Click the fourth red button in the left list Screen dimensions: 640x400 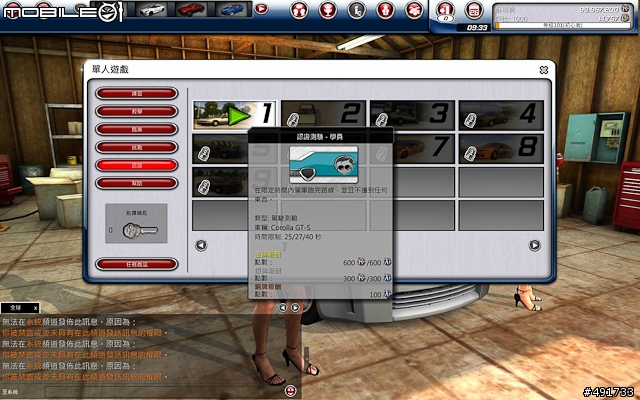tap(137, 147)
